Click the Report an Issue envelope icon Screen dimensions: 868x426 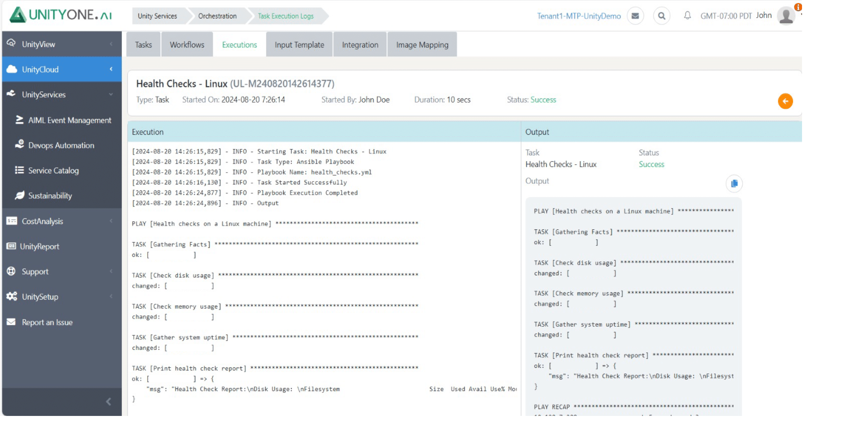point(11,322)
